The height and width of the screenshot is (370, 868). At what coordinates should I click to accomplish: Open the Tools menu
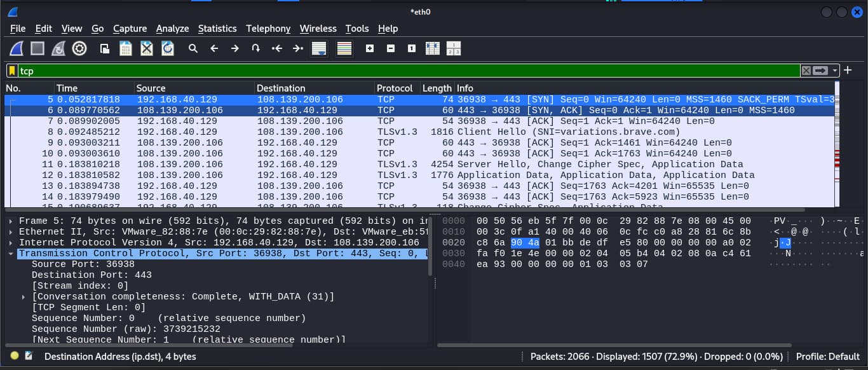pos(357,29)
